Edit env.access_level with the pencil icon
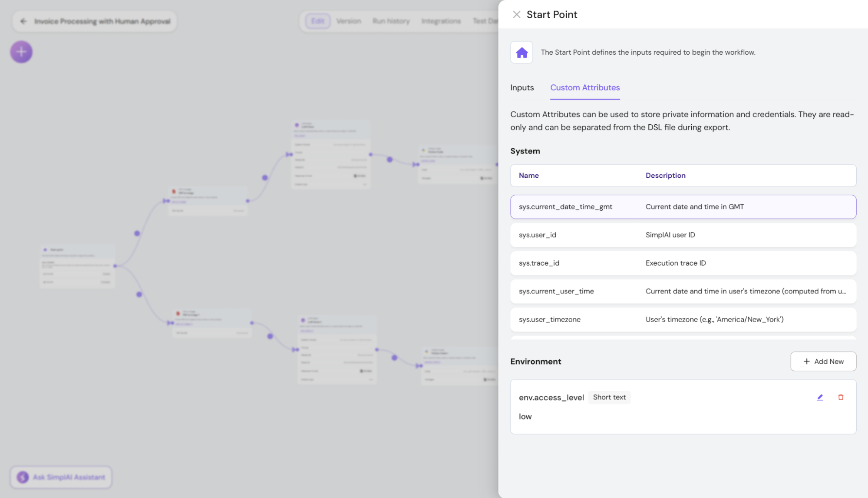Screen dimensions: 868x498 (x=820, y=397)
